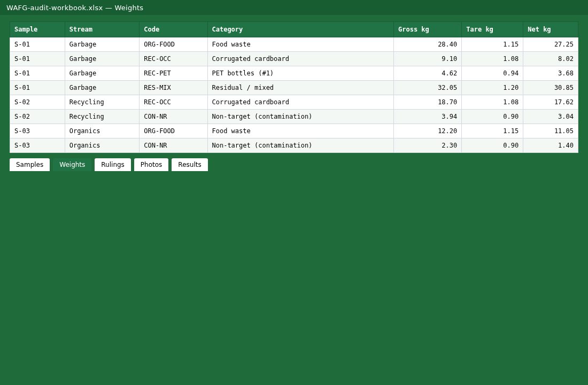Open the Results sheet tab

point(189,165)
